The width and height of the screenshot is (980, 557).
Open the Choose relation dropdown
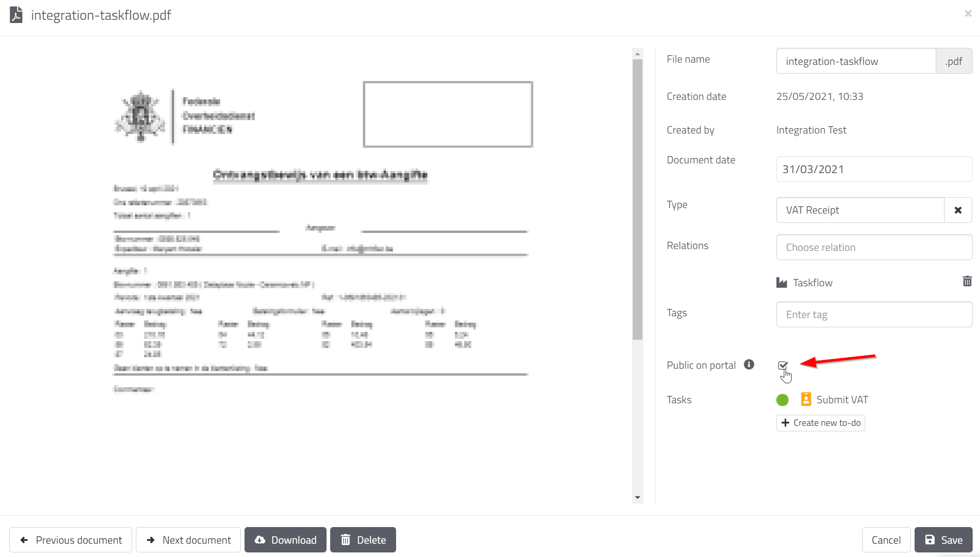pos(874,247)
